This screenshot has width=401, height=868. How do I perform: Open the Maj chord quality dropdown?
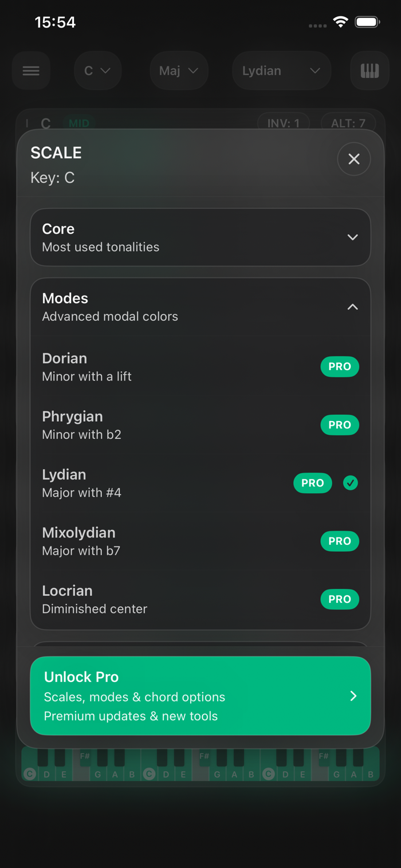coord(179,70)
